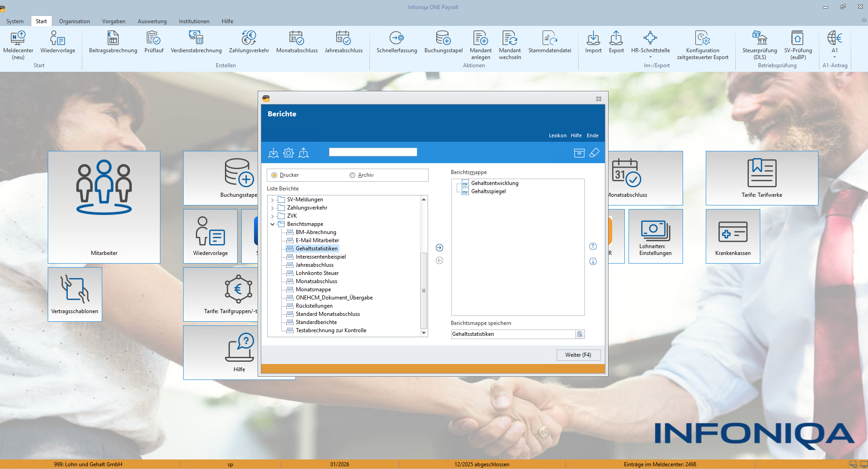Select Gehaltsspiegel in the Berichtsmappe panel

click(489, 191)
